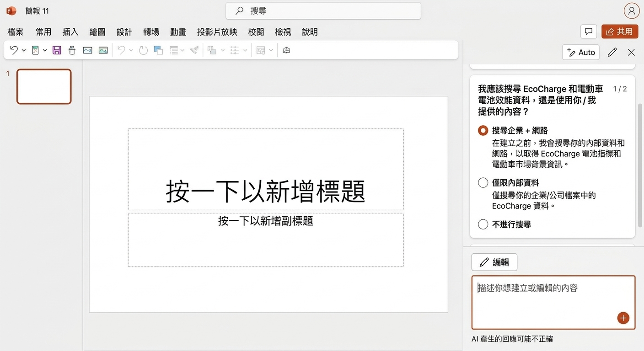
Task: Switch to 投影片放映 tab
Action: tap(217, 32)
